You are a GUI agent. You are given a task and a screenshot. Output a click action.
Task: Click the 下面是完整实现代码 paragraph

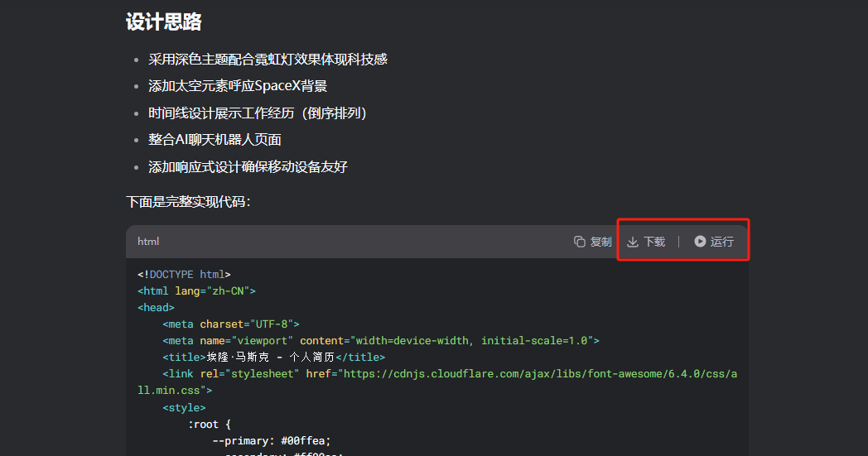point(188,202)
